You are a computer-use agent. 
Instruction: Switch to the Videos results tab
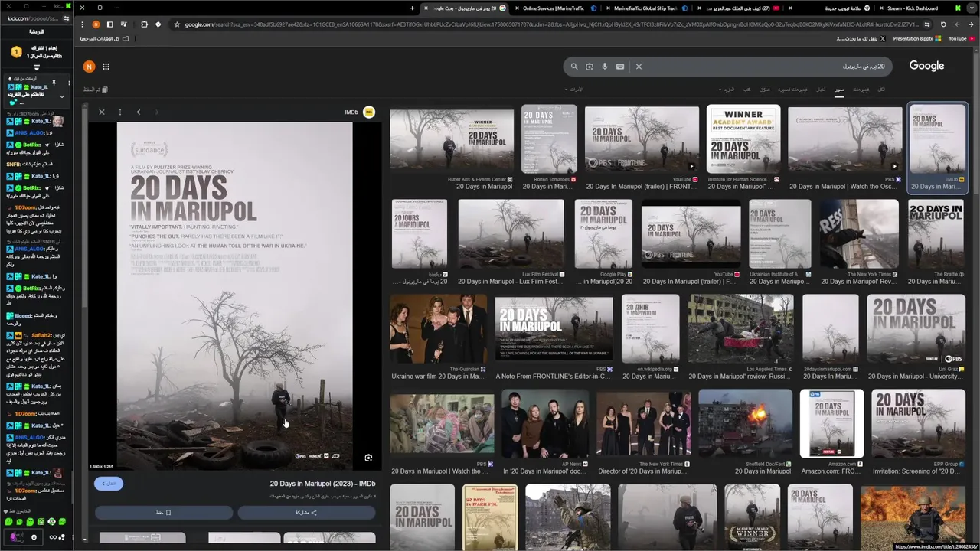(x=861, y=90)
